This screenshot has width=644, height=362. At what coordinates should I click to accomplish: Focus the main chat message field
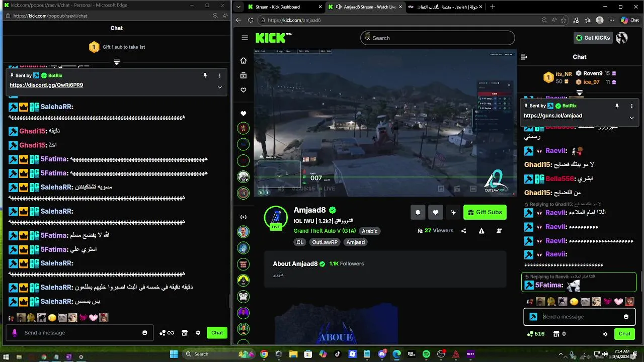[x=580, y=317]
